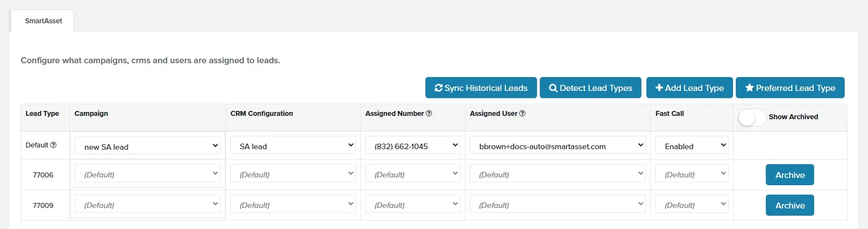Archive the 77006 lead type
Image resolution: width=868 pixels, height=229 pixels.
[x=790, y=175]
